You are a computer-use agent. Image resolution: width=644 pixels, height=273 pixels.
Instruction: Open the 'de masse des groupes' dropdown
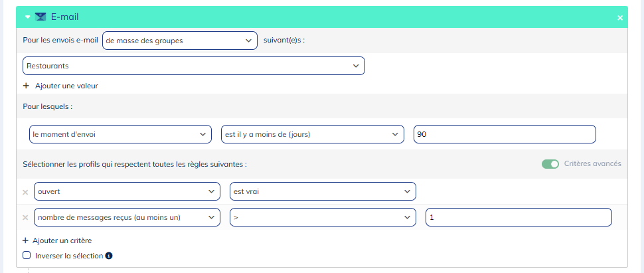point(179,41)
